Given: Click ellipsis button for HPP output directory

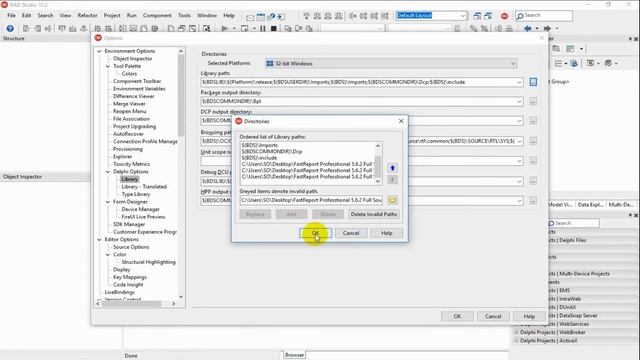Looking at the screenshot, I should point(533,200).
